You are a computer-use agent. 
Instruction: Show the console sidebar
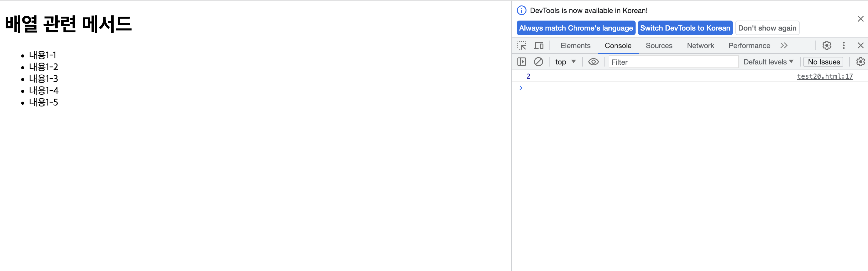coord(522,62)
